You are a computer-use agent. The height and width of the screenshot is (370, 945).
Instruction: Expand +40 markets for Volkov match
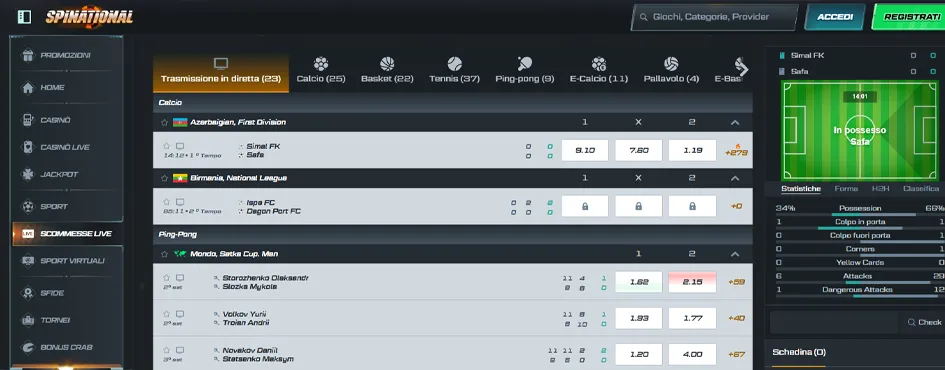pos(736,318)
